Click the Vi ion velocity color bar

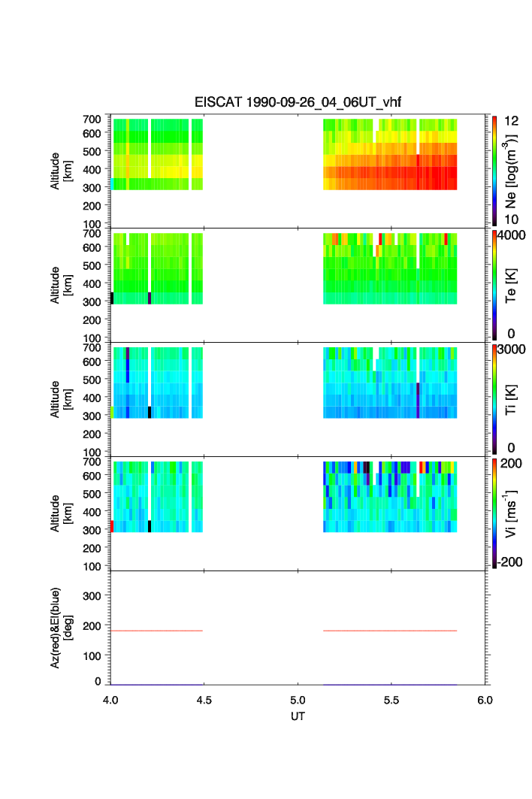click(494, 513)
